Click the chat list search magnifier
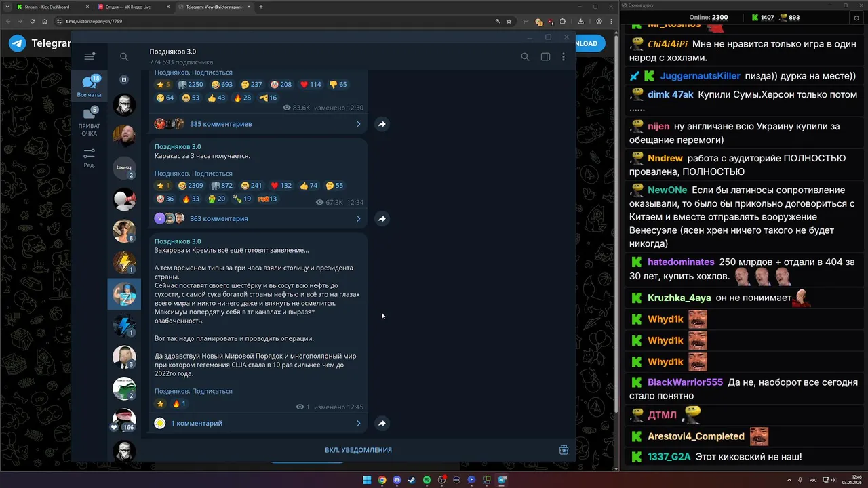The image size is (868, 488). pyautogui.click(x=124, y=57)
